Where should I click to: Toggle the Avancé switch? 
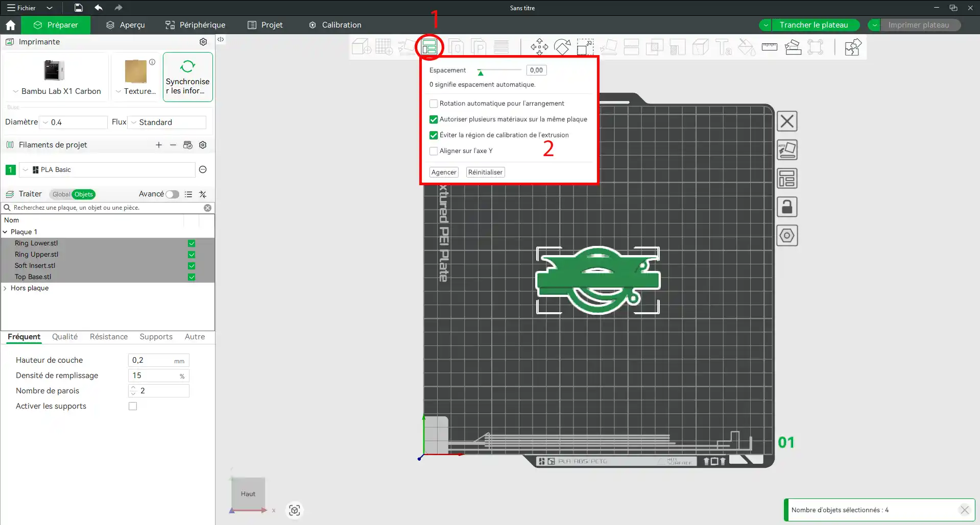tap(173, 194)
